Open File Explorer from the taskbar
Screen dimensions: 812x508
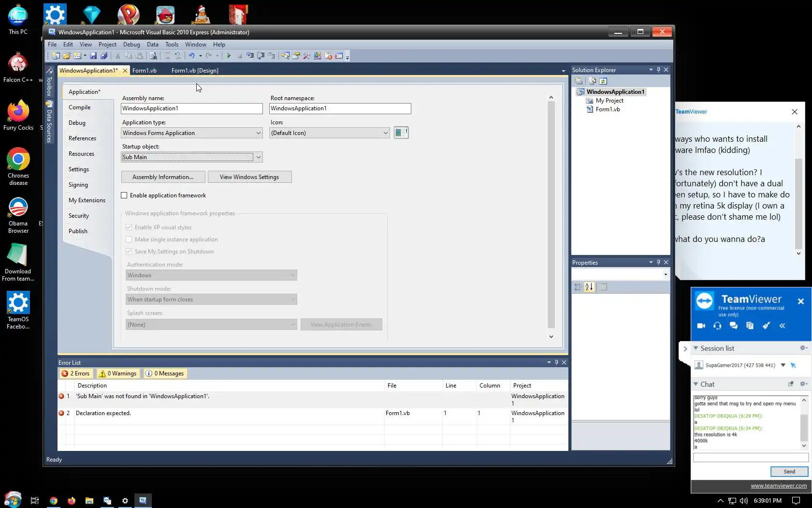89,501
